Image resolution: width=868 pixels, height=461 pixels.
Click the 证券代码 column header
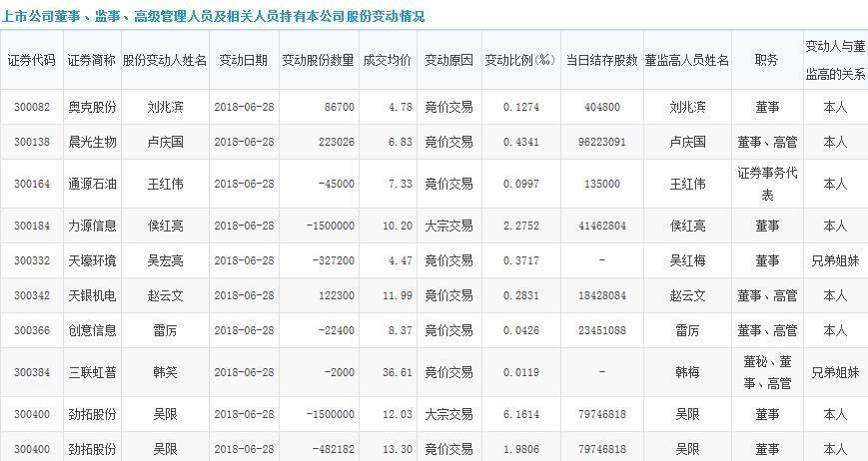coord(32,60)
